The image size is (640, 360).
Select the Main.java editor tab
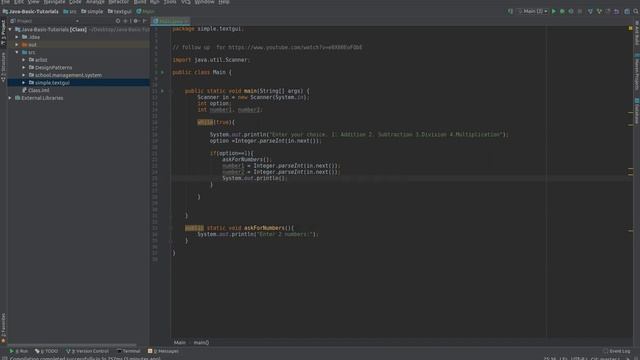pos(171,21)
